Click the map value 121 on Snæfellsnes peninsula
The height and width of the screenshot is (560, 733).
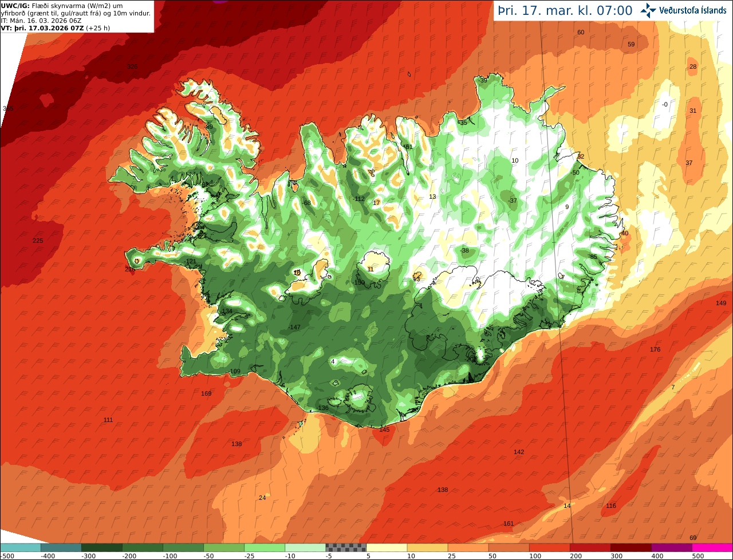click(191, 261)
